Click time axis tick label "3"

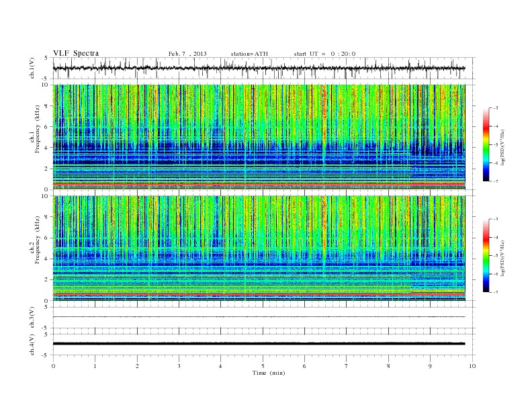[x=179, y=366]
